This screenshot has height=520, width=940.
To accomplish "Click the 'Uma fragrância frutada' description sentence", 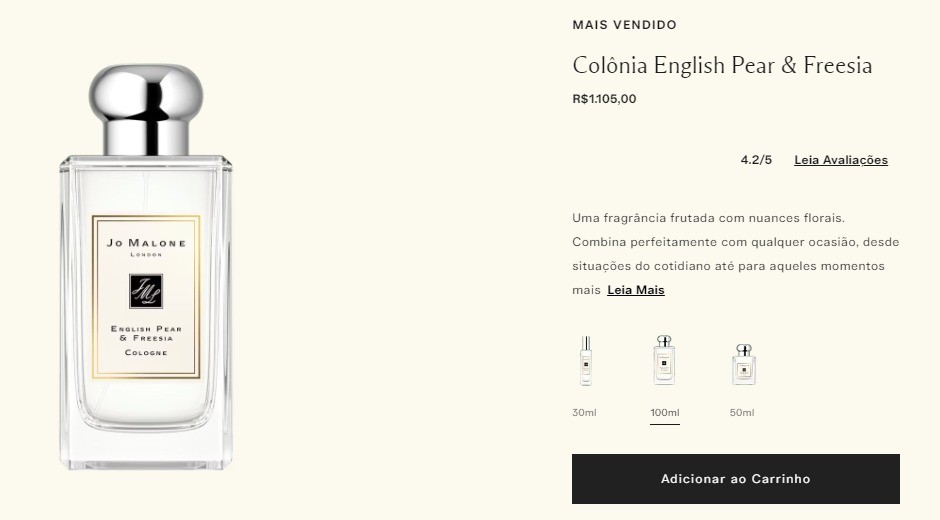I will [708, 218].
